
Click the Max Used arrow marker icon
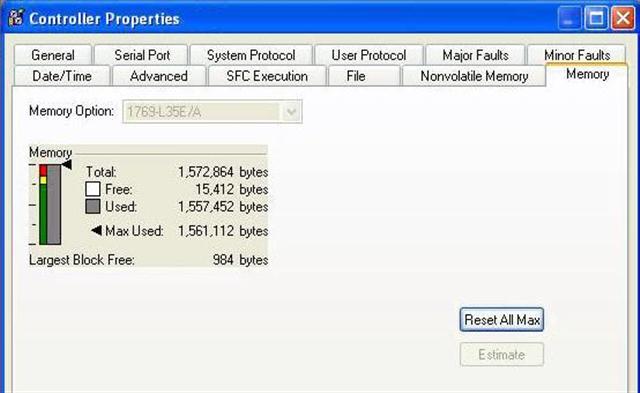(96, 231)
